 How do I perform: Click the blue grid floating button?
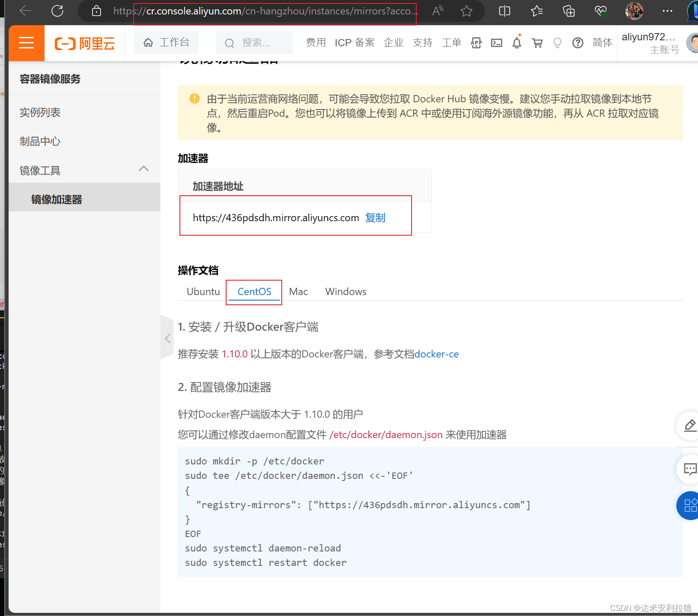[689, 505]
